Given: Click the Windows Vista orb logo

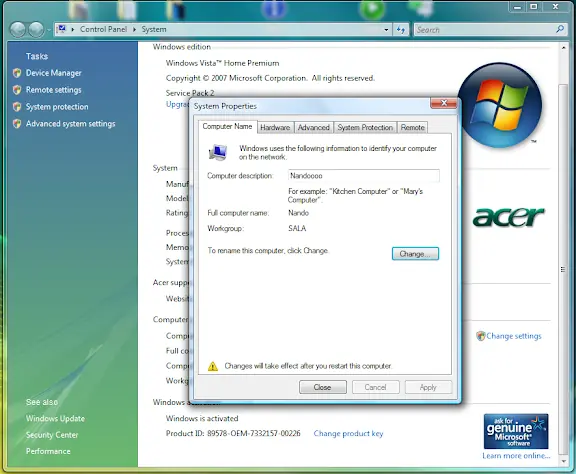Looking at the screenshot, I should 500,105.
